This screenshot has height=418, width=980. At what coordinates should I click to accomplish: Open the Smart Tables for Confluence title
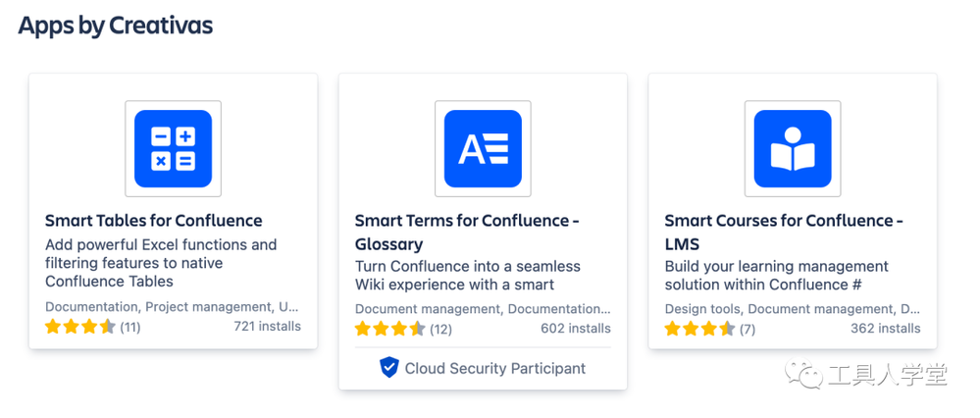coord(154,221)
